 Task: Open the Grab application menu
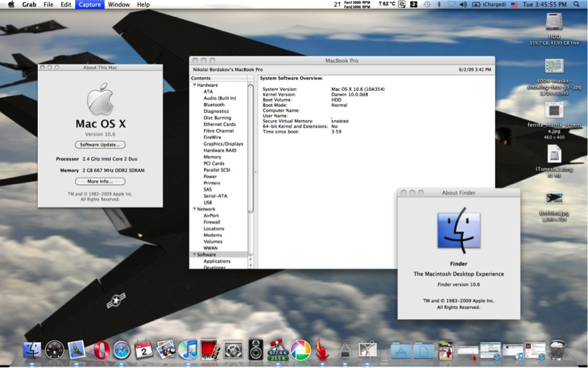[x=29, y=5]
